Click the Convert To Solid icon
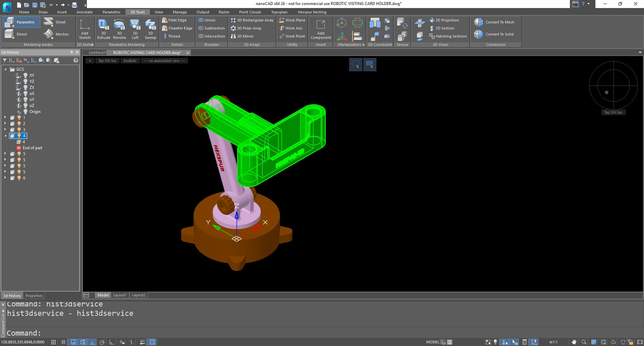This screenshot has height=346, width=644. coord(478,34)
